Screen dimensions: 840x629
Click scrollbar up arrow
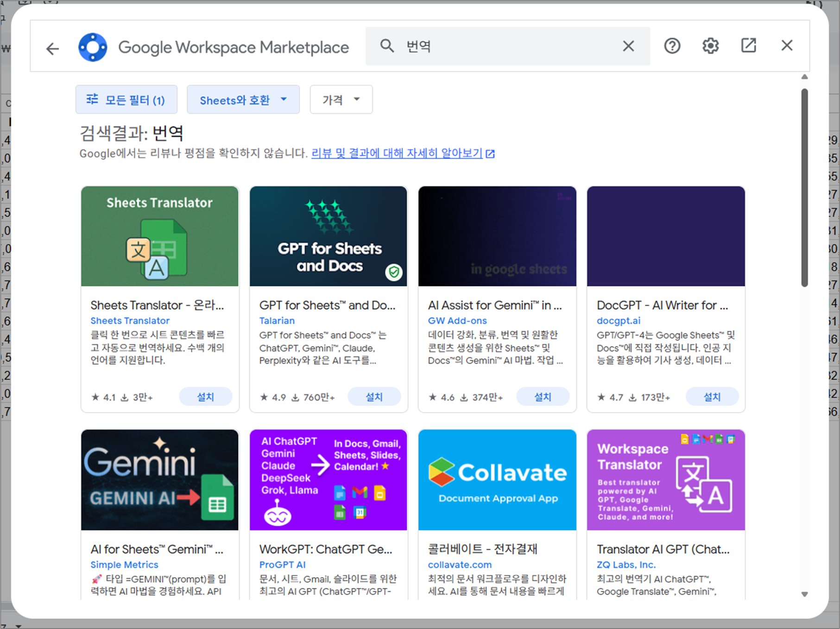tap(805, 77)
